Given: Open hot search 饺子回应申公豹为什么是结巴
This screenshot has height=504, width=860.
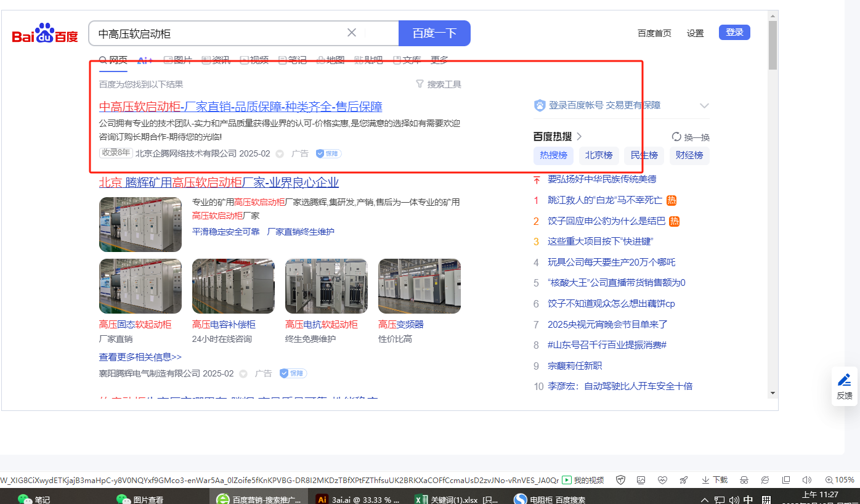Looking at the screenshot, I should tap(607, 221).
